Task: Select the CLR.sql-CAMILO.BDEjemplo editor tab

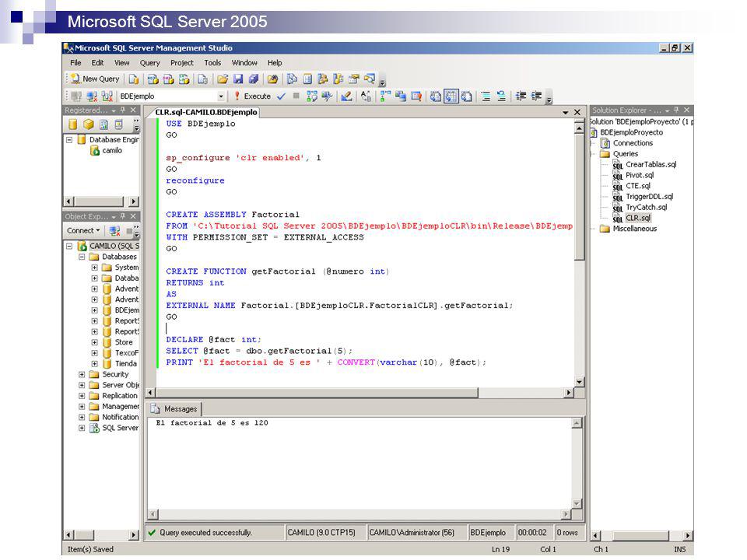Action: [205, 112]
